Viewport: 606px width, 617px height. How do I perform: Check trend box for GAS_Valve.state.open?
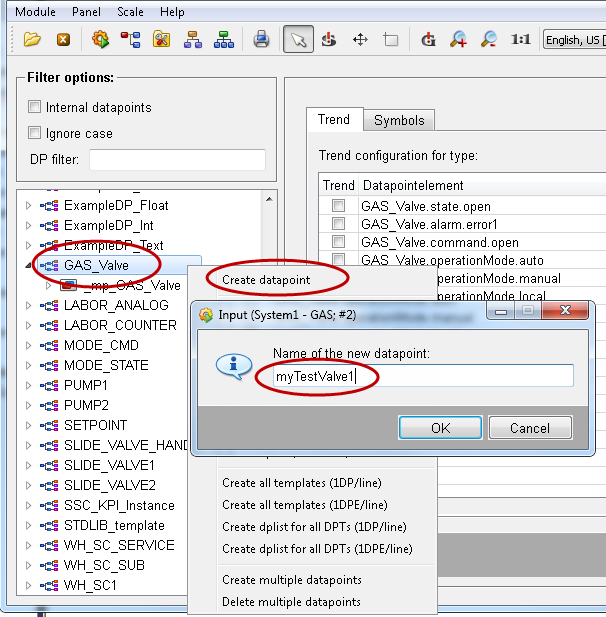tap(339, 206)
